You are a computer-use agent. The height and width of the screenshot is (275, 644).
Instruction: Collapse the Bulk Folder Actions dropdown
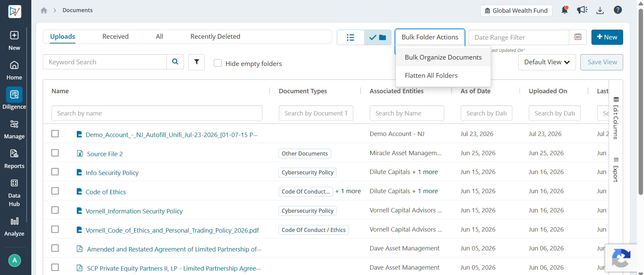[x=430, y=37]
